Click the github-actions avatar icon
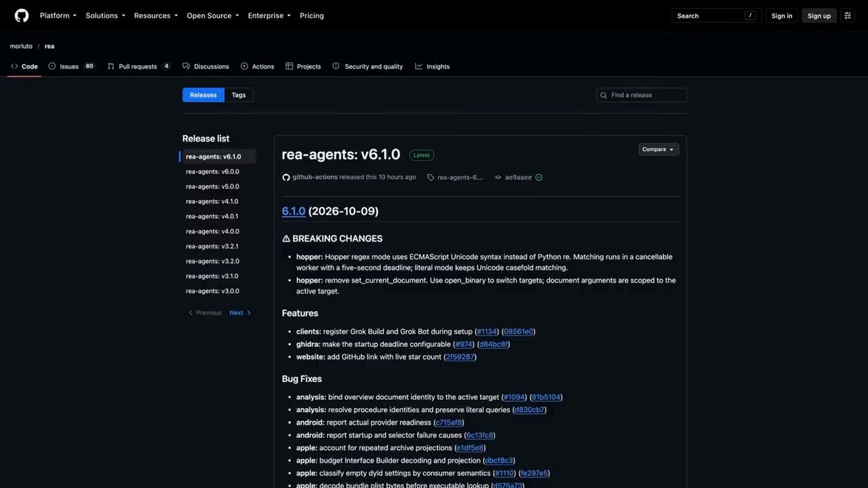868x488 pixels. (286, 178)
